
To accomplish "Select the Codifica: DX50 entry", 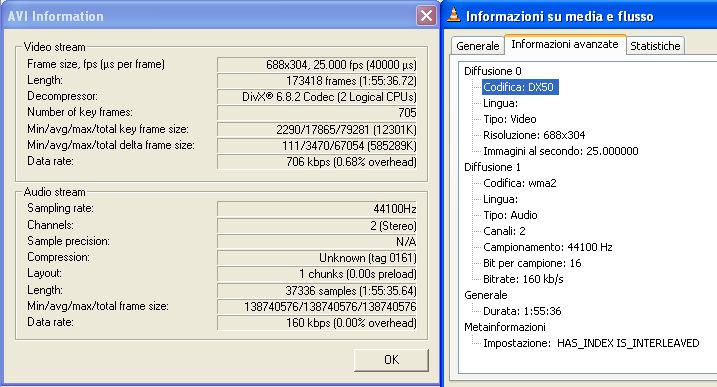I will [x=520, y=87].
